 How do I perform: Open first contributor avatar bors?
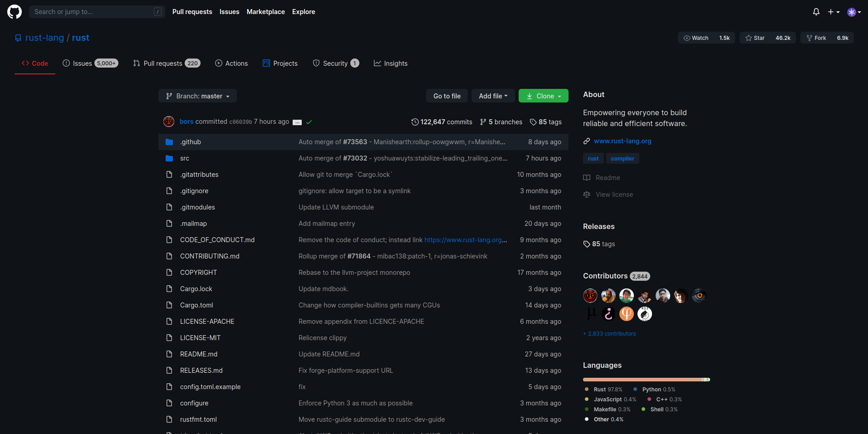pos(590,296)
